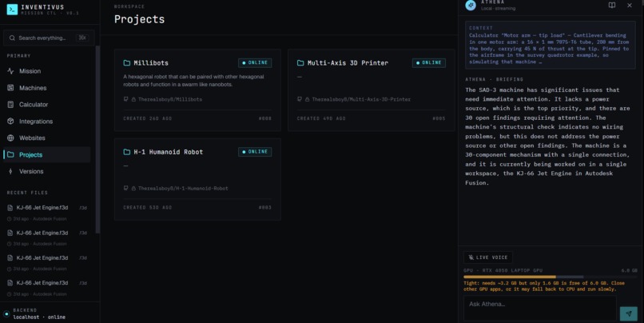Click the '#005' project number

[439, 118]
